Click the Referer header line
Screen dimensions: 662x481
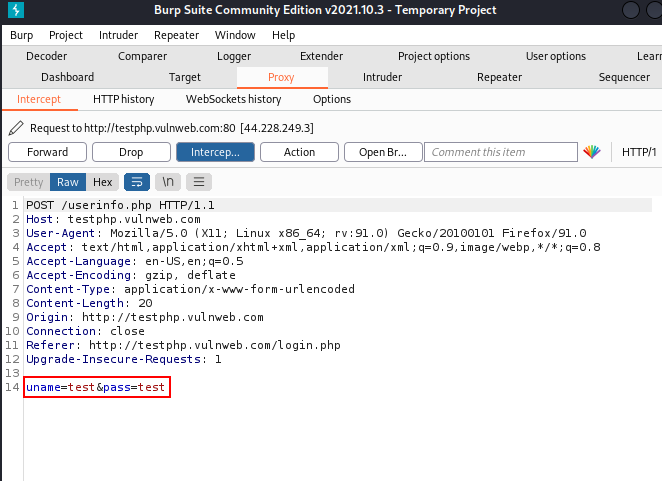(x=183, y=345)
